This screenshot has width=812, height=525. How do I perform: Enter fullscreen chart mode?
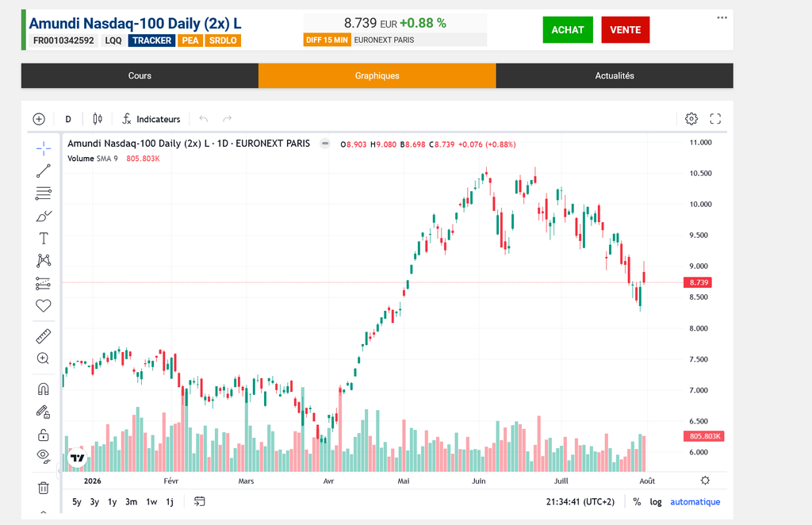click(715, 119)
